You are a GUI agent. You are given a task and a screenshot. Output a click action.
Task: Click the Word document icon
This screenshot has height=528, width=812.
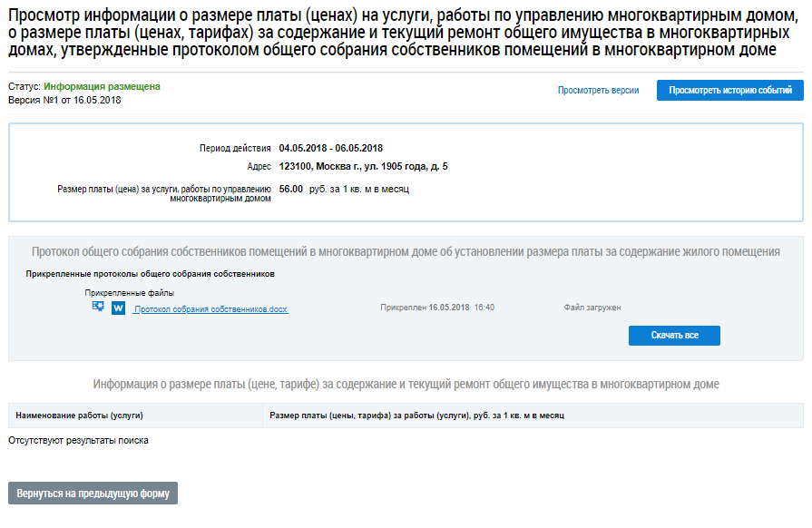coord(118,308)
